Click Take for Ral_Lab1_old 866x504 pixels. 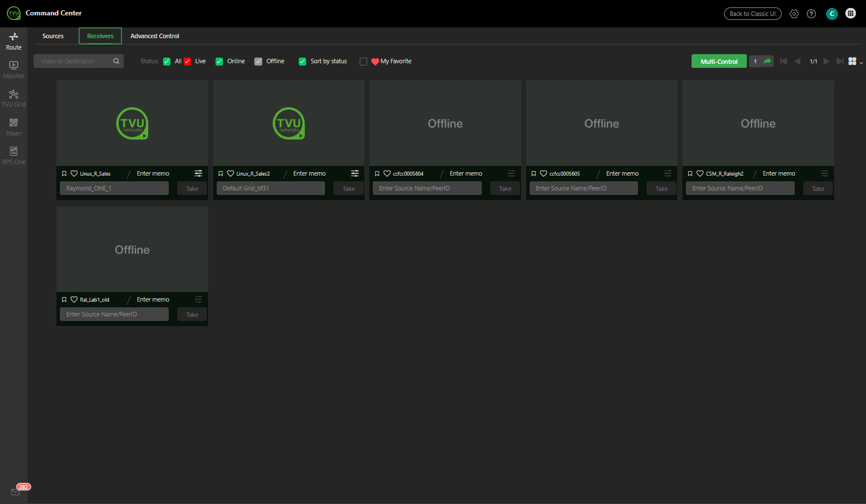click(192, 315)
